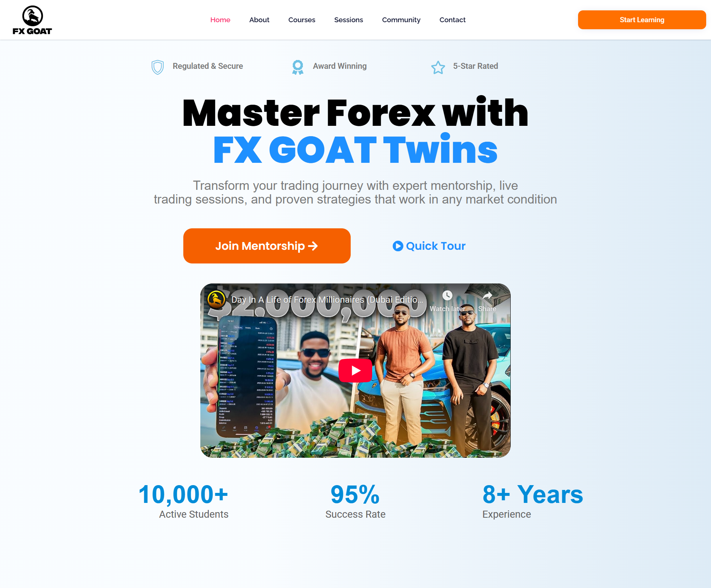
Task: Play the YouTube video with red button
Action: 355,370
